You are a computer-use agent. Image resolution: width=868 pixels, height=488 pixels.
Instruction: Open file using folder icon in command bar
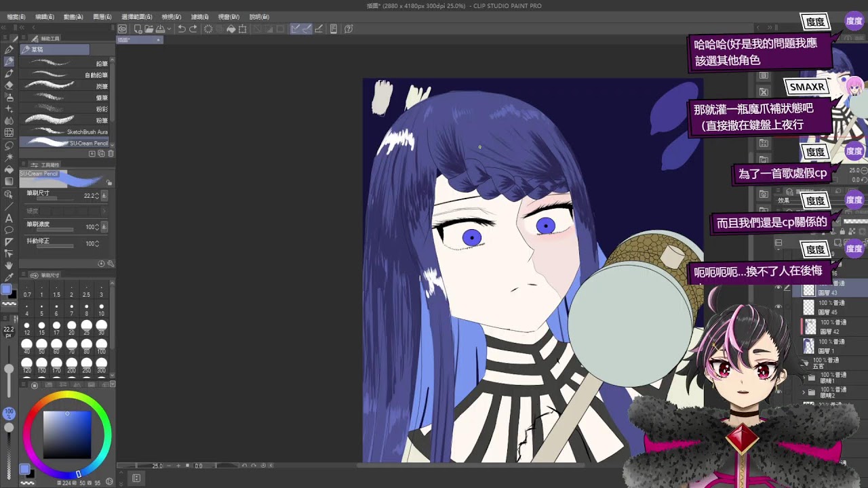[x=149, y=29]
